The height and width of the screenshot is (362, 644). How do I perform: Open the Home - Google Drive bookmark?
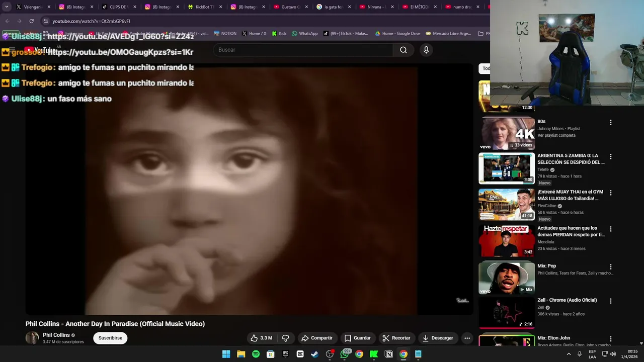tap(397, 34)
